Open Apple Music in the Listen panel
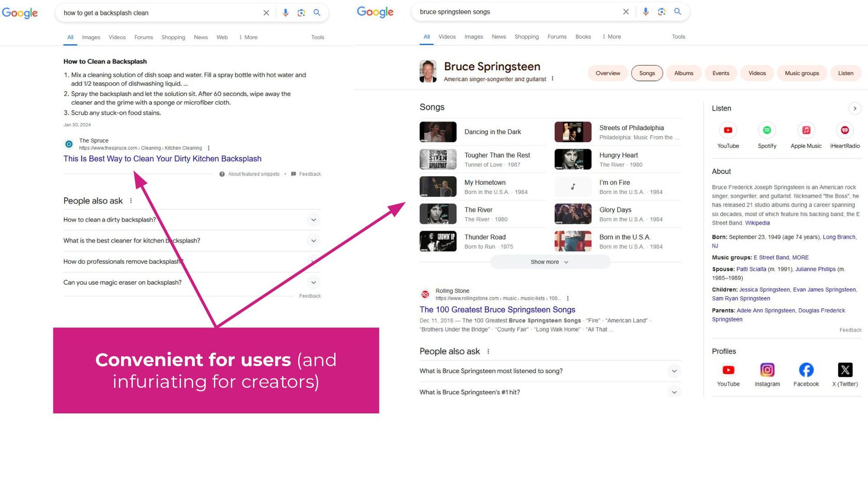The width and height of the screenshot is (868, 488). (806, 130)
